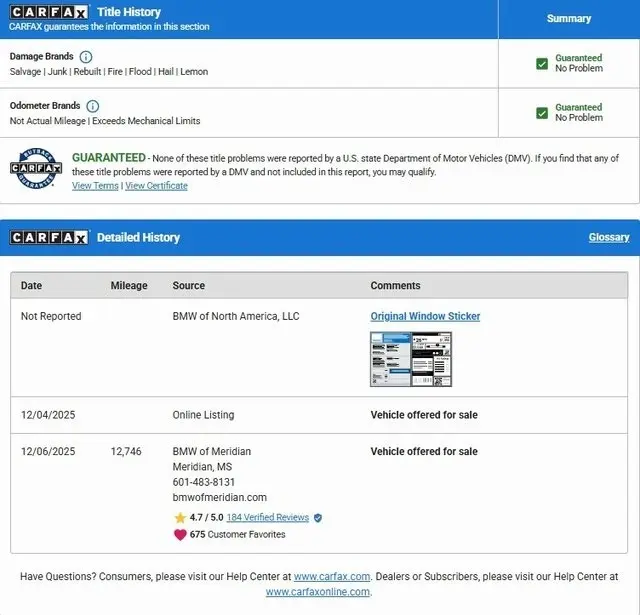The width and height of the screenshot is (640, 615).
Task: Visit the www.carfaxonline.com link
Action: [317, 592]
